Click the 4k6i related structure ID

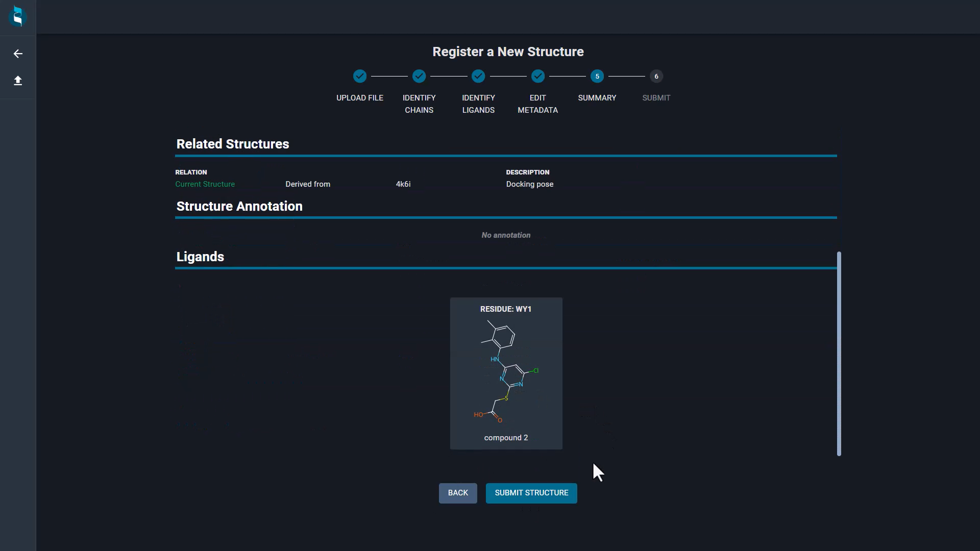click(403, 184)
